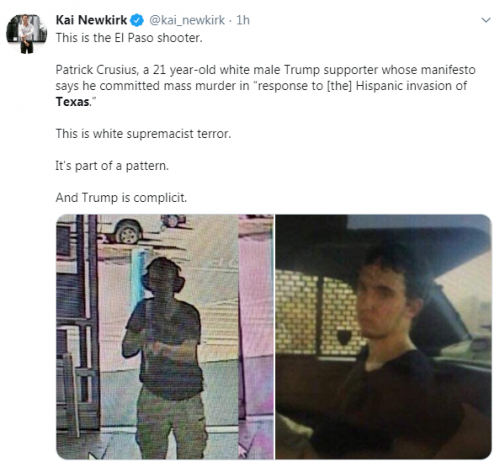Click "This is white supremacist terror." line
This screenshot has width=500, height=467.
(x=143, y=134)
